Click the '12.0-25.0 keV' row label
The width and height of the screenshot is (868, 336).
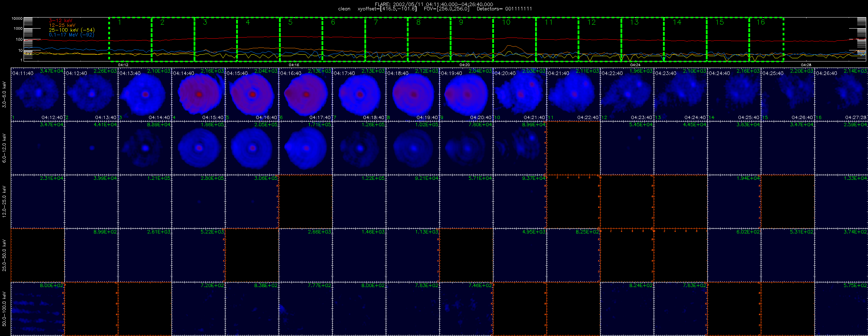coord(4,202)
